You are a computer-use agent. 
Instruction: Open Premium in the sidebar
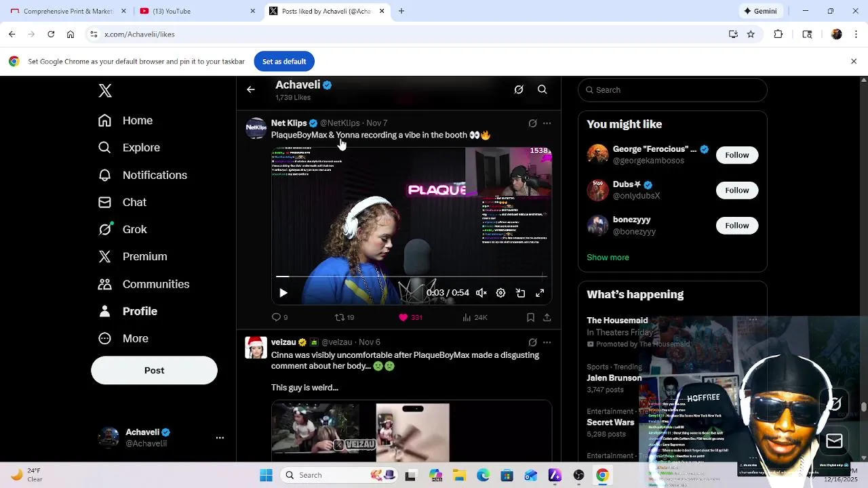tap(132, 256)
